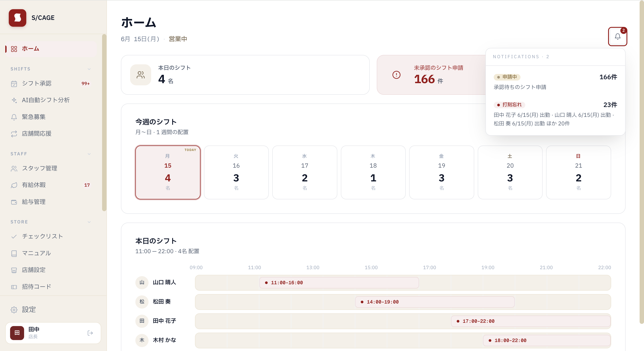This screenshot has height=351, width=644.
Task: Click 松田 奏's 松 avatar
Action: coord(142,302)
